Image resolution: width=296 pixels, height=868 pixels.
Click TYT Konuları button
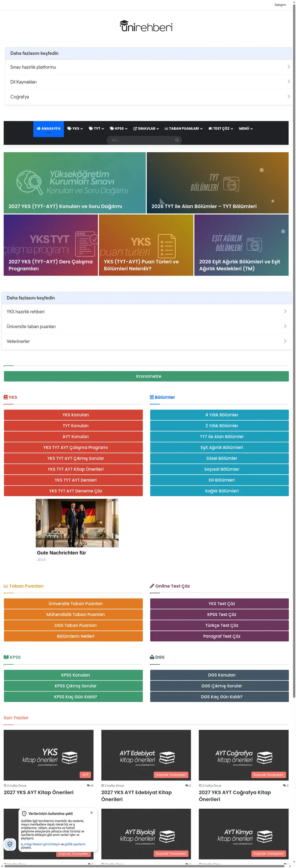coord(73,426)
